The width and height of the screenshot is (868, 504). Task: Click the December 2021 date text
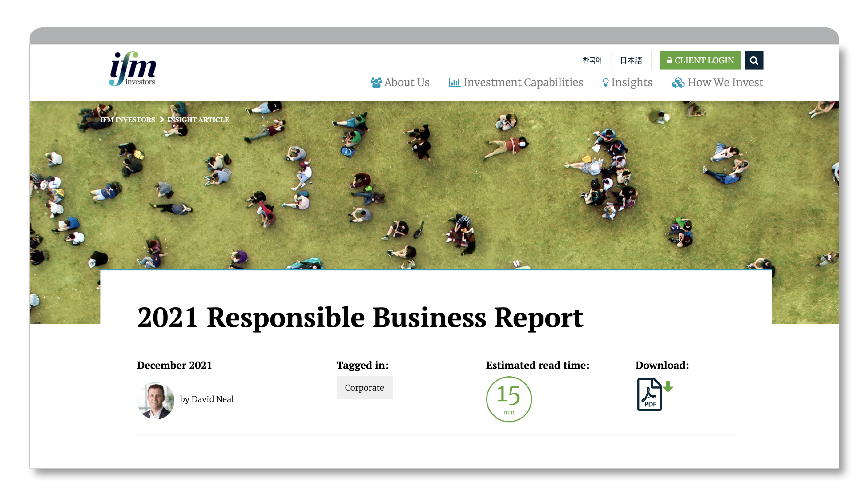(x=174, y=365)
